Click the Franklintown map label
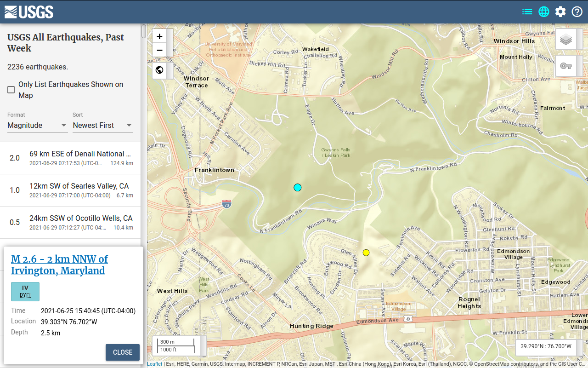The image size is (588, 368). tap(215, 170)
